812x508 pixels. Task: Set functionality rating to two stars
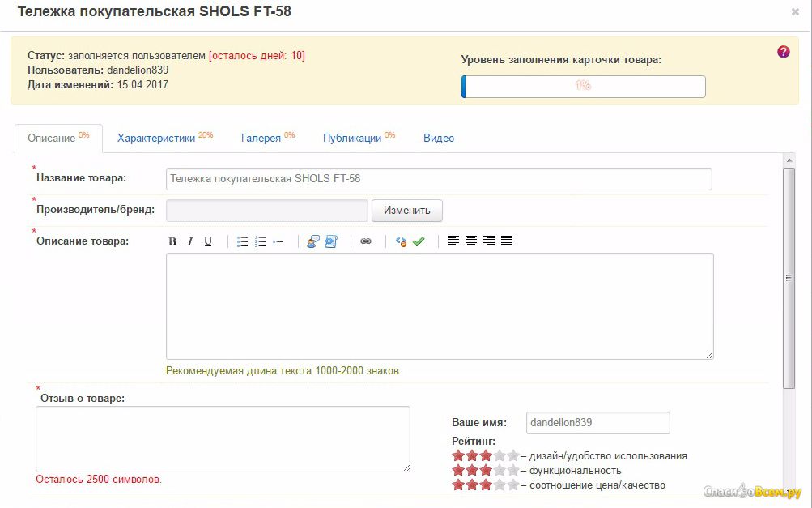tap(472, 470)
